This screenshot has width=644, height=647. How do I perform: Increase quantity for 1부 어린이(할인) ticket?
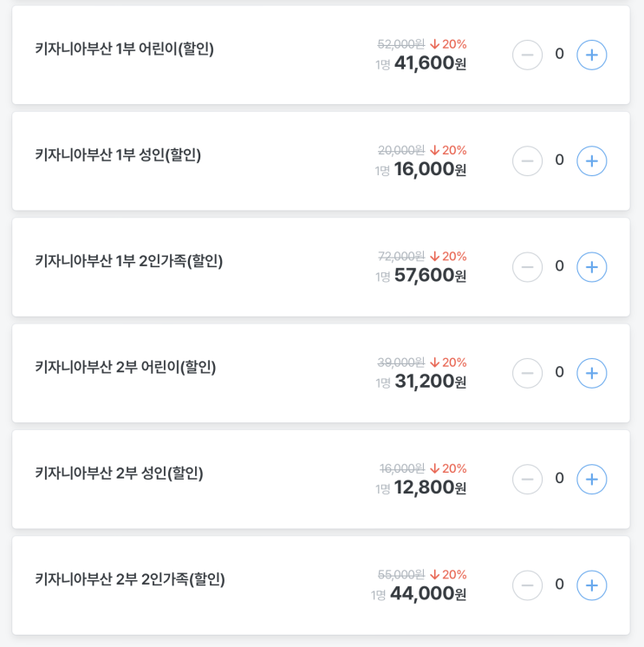coord(591,55)
